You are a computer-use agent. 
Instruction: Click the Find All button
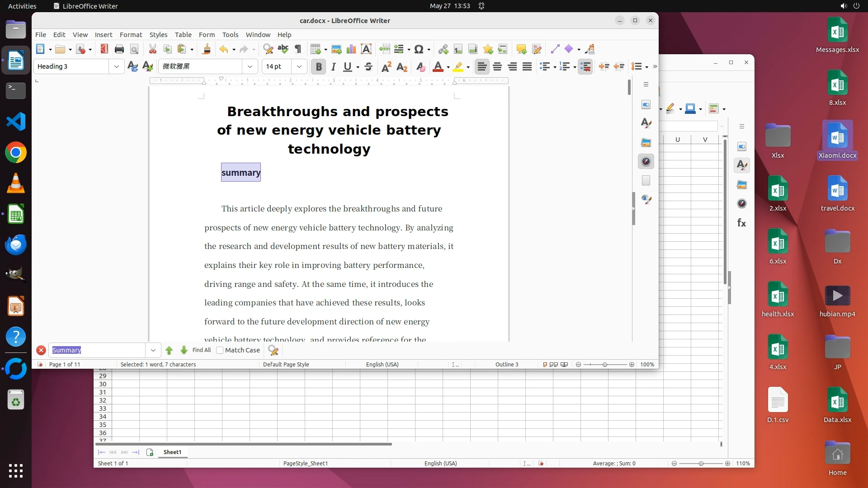tap(202, 350)
